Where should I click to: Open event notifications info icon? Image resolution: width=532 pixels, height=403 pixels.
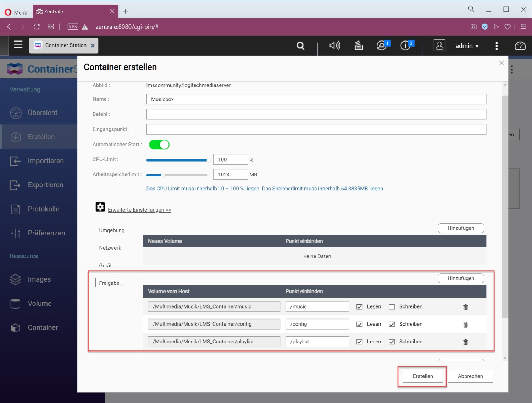(406, 45)
